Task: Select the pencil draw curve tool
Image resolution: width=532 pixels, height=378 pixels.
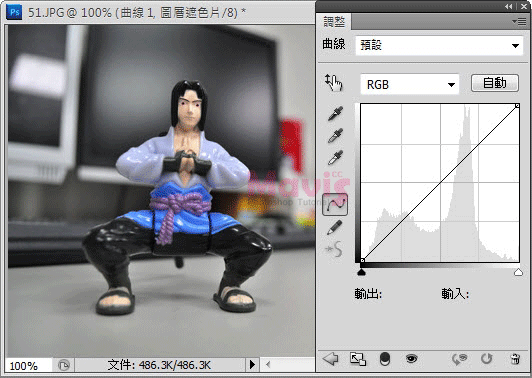Action: coord(335,227)
